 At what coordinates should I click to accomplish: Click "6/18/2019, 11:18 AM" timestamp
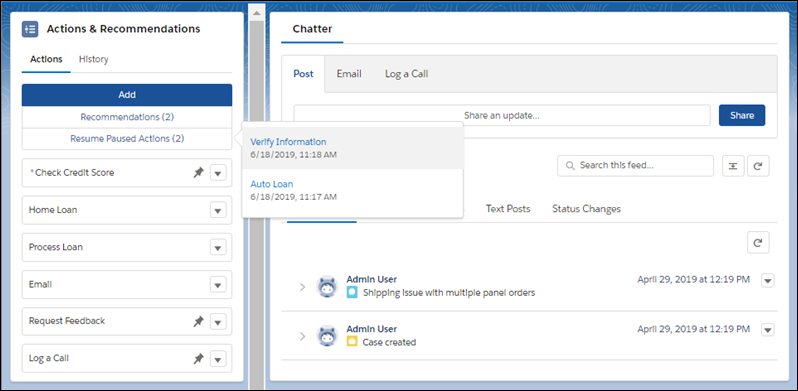click(x=293, y=154)
